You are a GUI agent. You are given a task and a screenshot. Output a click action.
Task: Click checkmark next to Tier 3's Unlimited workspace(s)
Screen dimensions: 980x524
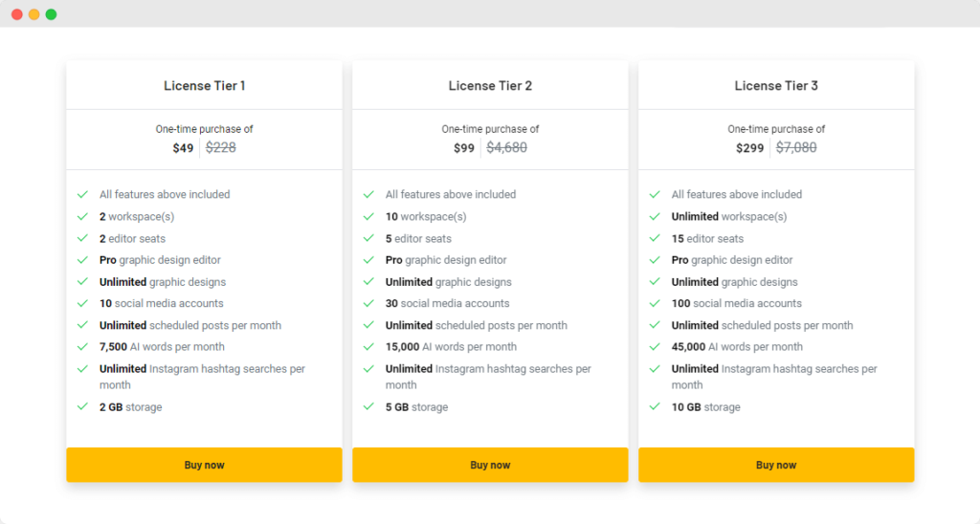point(655,217)
